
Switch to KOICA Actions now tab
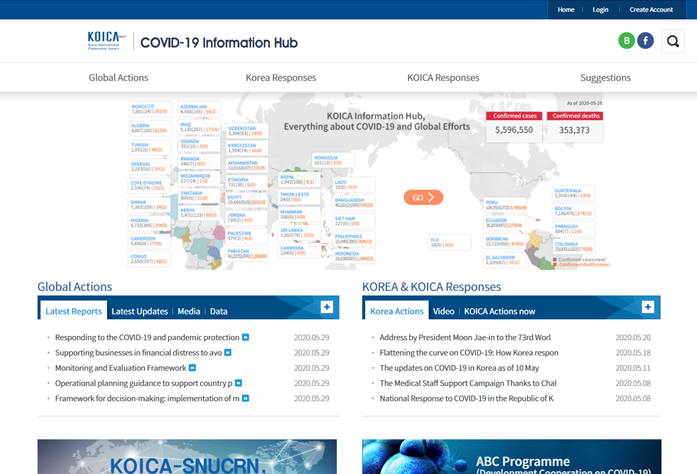[x=499, y=311]
